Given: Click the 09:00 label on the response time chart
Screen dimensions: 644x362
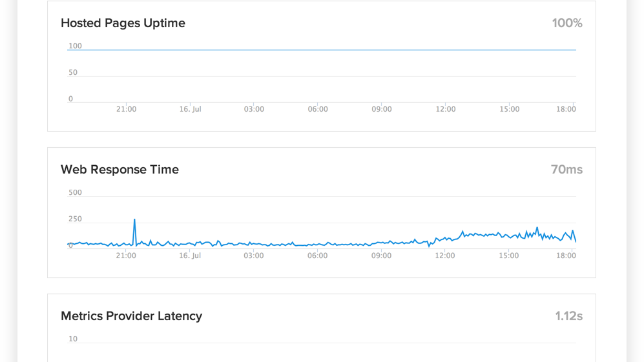Looking at the screenshot, I should click(381, 256).
